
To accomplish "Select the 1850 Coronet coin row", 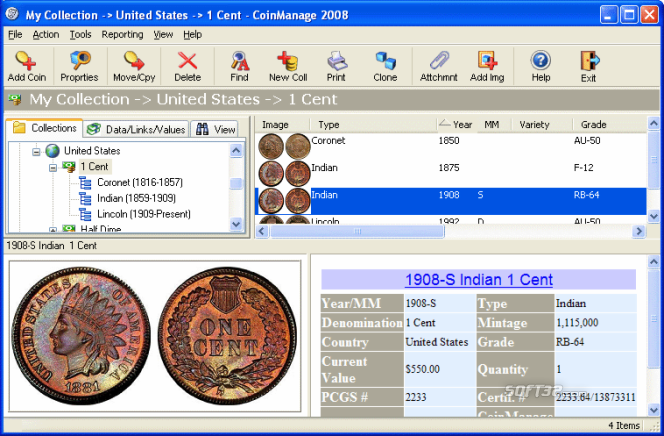I will coord(451,146).
